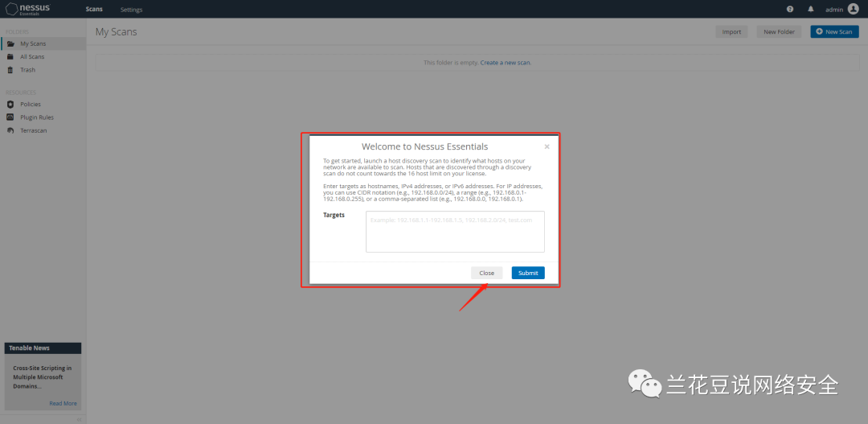Collapse the sidebar with double-chevron

pyautogui.click(x=79, y=419)
